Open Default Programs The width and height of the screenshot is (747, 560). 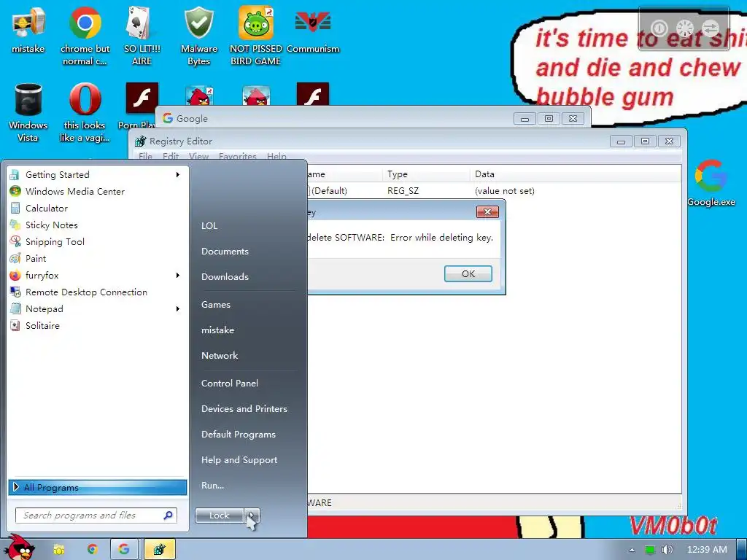tap(239, 435)
